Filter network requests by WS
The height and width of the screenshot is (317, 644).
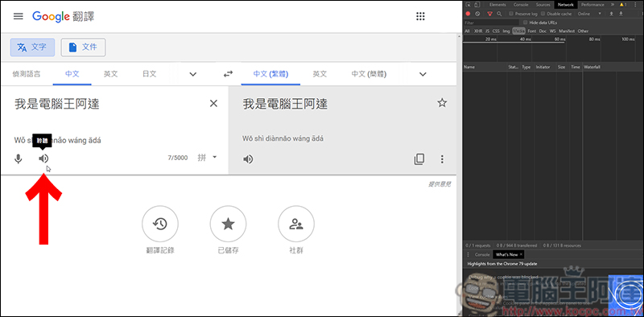[553, 31]
